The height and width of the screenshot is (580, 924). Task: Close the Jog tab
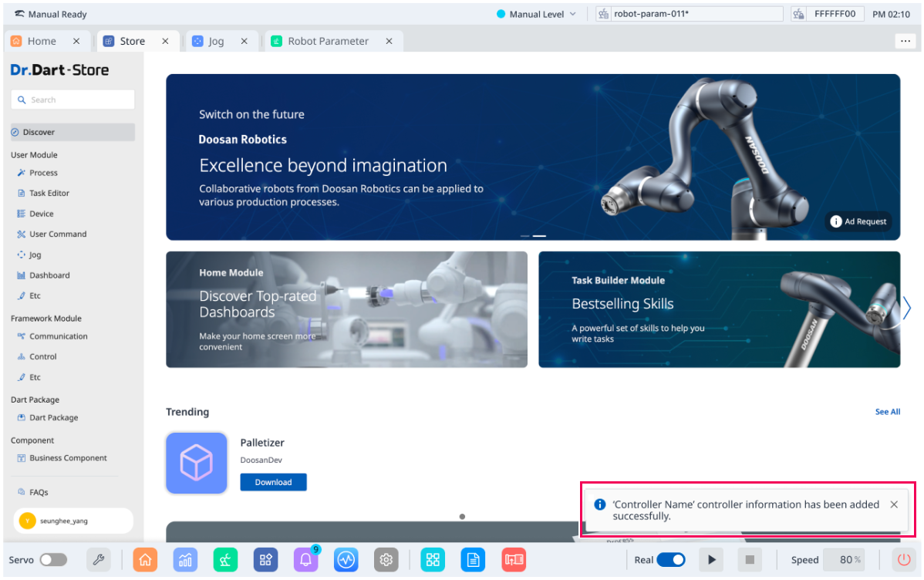click(244, 41)
